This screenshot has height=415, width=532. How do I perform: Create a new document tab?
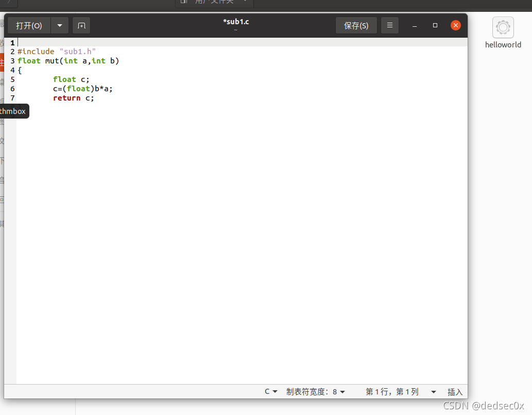pos(81,25)
